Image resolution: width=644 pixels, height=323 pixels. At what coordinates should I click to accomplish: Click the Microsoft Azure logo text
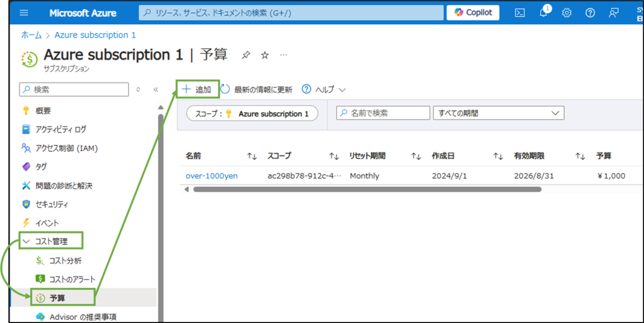coord(83,13)
